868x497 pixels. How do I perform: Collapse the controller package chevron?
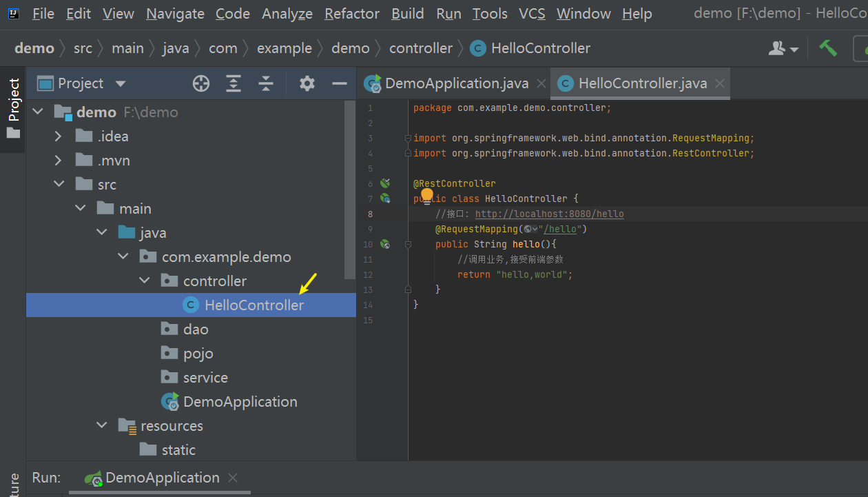click(145, 281)
